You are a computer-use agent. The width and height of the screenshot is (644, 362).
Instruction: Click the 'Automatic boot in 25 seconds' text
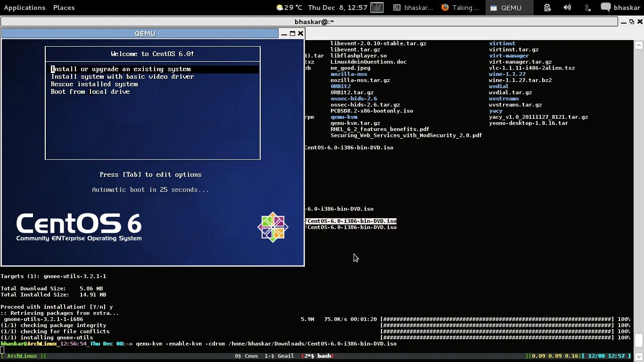(150, 189)
